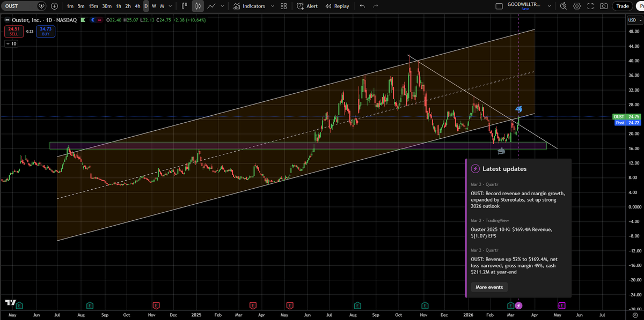The image size is (644, 320).
Task: Open the quick search icon
Action: 563,6
